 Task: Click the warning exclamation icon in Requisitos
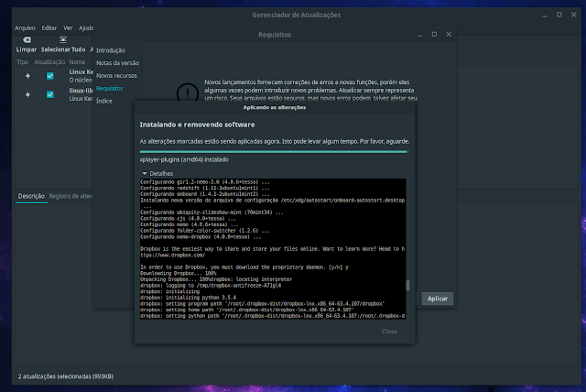(x=187, y=93)
